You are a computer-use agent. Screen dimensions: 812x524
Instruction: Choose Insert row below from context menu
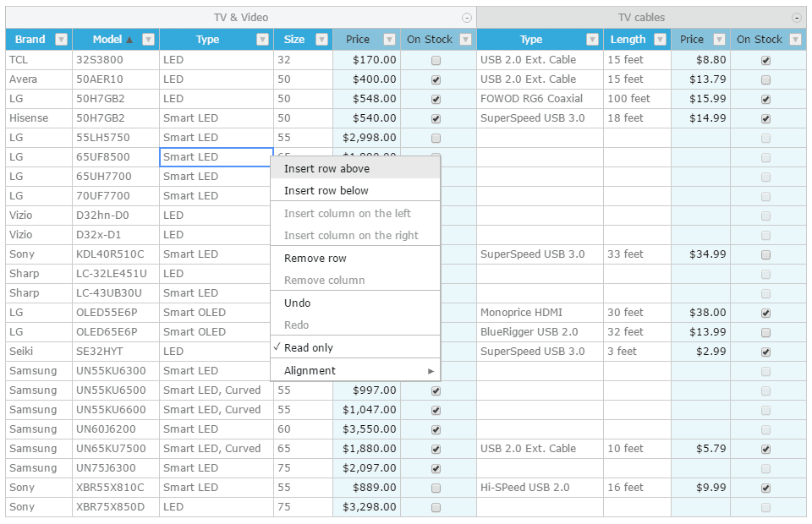(x=355, y=190)
